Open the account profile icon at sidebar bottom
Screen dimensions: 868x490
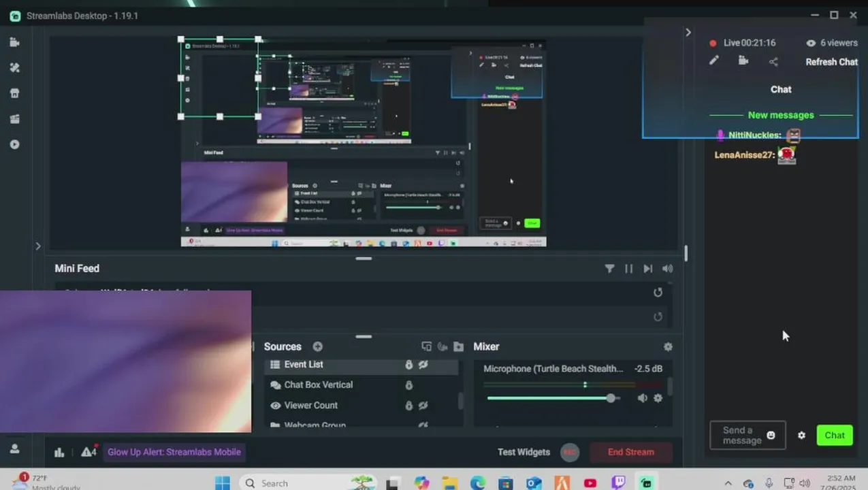coord(14,449)
